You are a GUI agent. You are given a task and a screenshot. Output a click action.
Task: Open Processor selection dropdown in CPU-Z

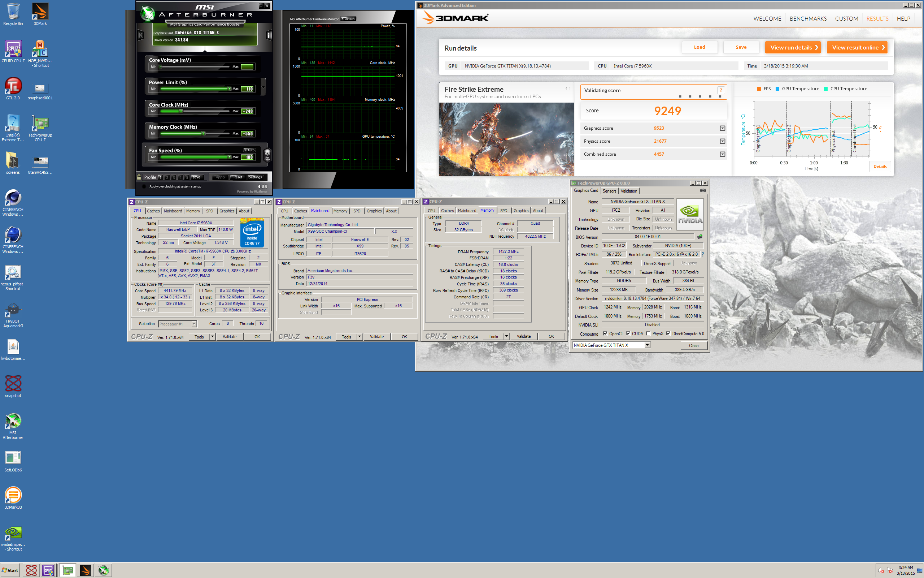coord(194,324)
